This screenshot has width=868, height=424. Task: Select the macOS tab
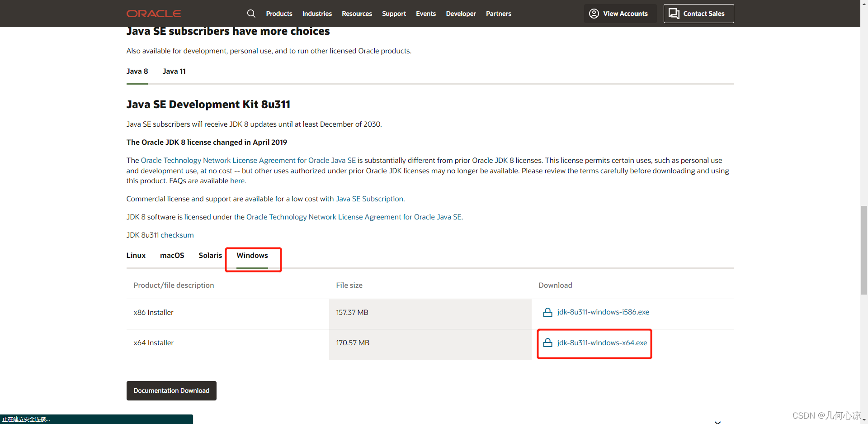click(x=172, y=256)
